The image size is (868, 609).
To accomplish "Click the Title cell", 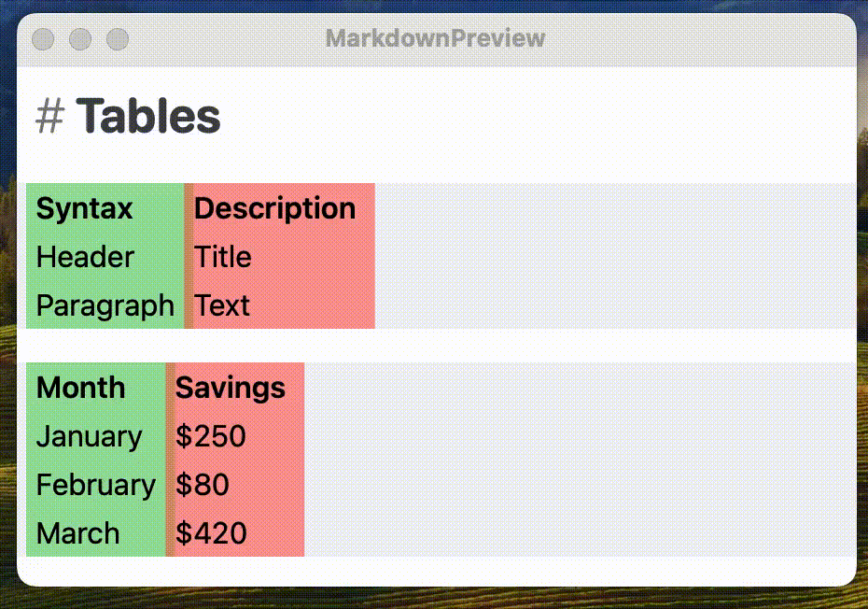I will tap(222, 257).
